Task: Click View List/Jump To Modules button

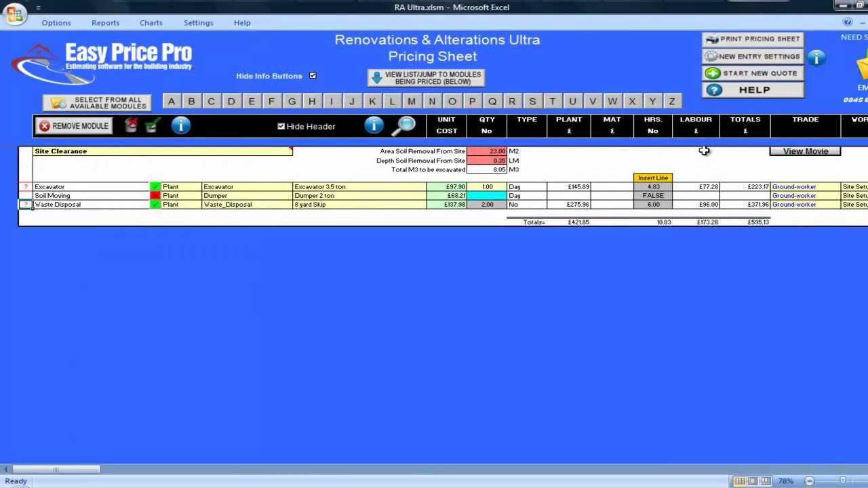Action: pyautogui.click(x=427, y=78)
